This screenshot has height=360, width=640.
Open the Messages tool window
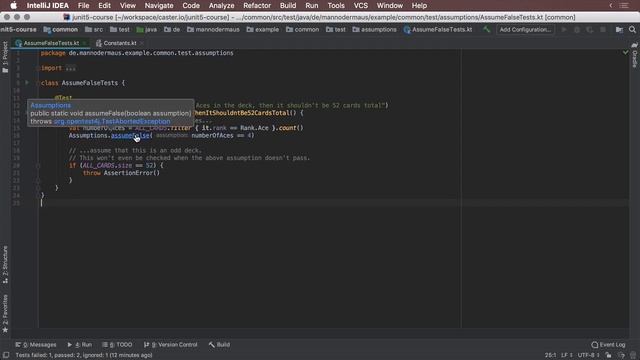36,344
